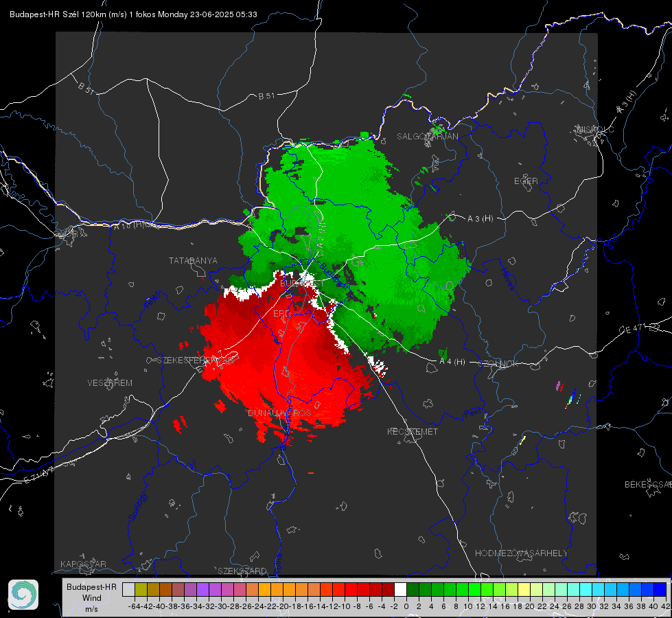Image resolution: width=672 pixels, height=618 pixels.
Task: Click the swirl weather service logo
Action: point(23,595)
